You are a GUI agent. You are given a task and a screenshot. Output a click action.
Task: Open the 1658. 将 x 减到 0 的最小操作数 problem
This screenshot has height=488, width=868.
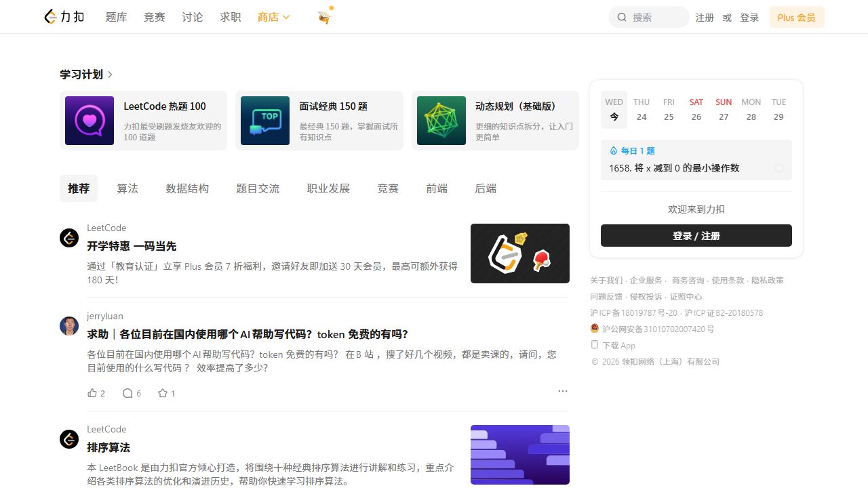click(674, 168)
